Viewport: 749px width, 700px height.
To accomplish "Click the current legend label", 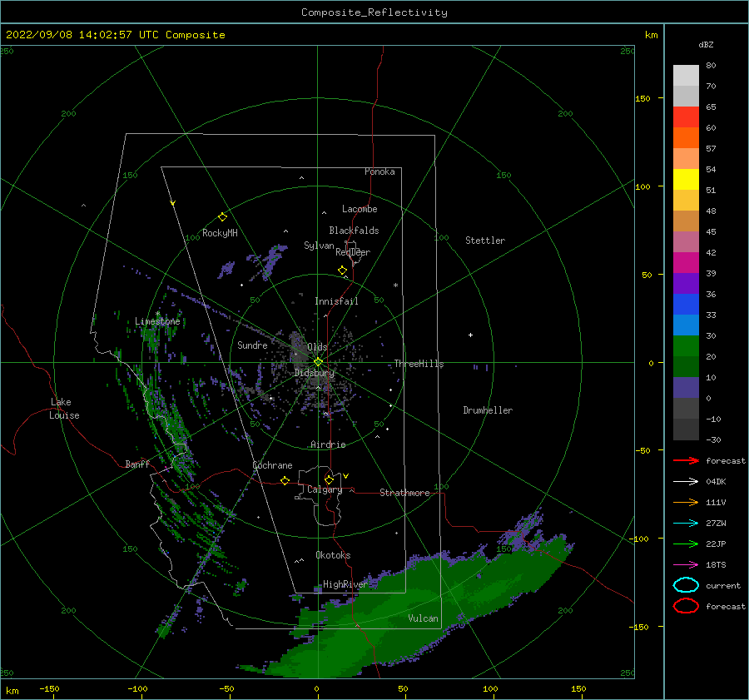I will [x=723, y=585].
